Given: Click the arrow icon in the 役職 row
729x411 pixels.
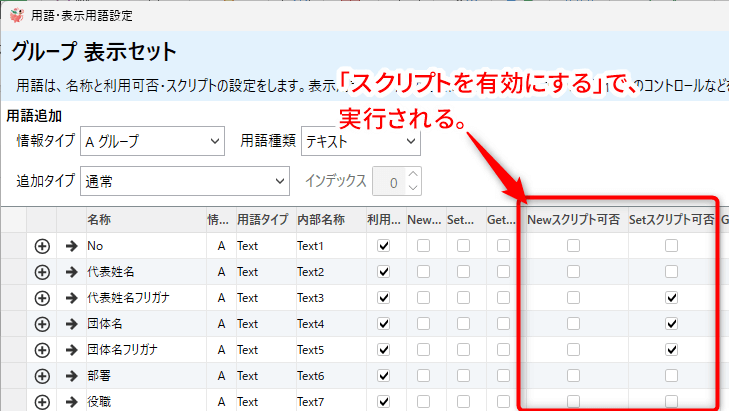Looking at the screenshot, I should 71,401.
